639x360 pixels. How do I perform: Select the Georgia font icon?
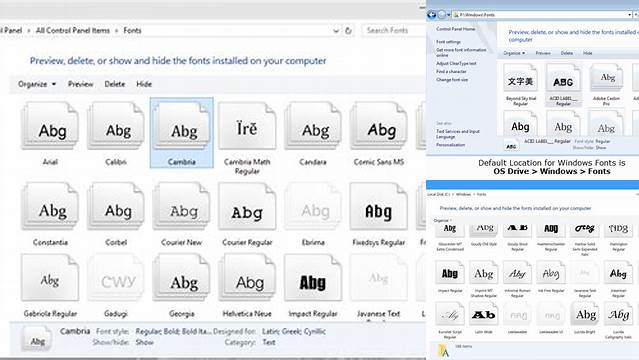(x=182, y=278)
